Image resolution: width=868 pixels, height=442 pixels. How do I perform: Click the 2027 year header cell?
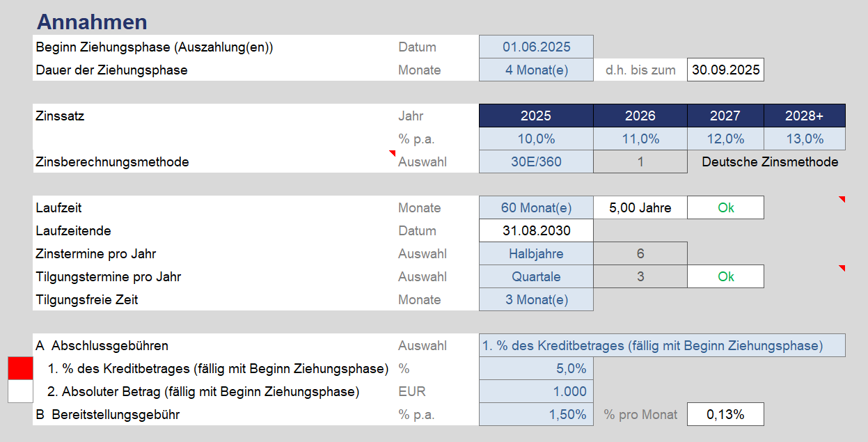coord(725,116)
